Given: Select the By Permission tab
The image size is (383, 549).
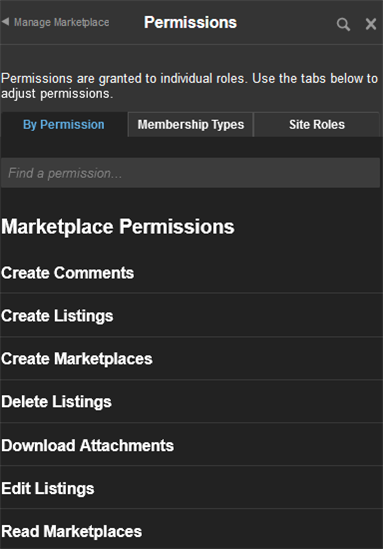Looking at the screenshot, I should click(64, 125).
